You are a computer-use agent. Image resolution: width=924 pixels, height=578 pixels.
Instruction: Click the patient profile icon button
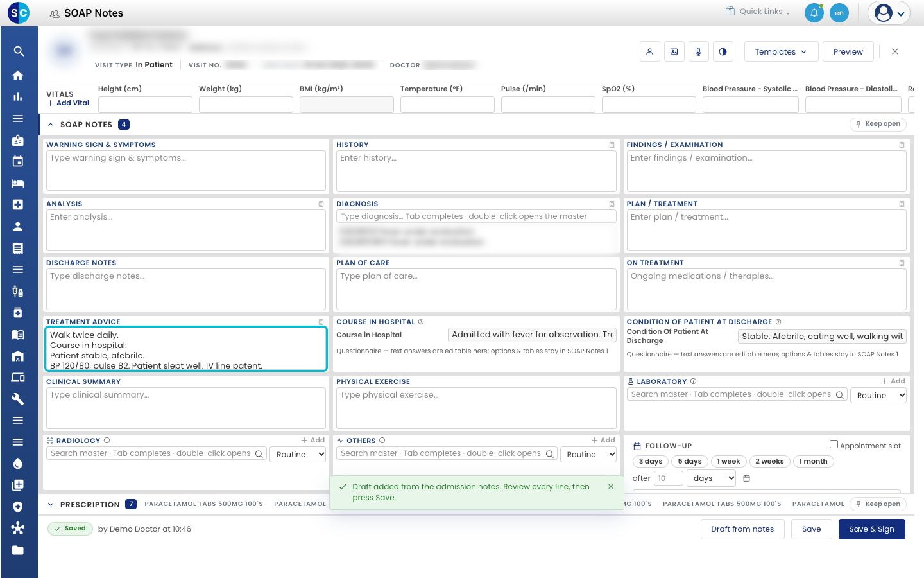click(x=649, y=52)
